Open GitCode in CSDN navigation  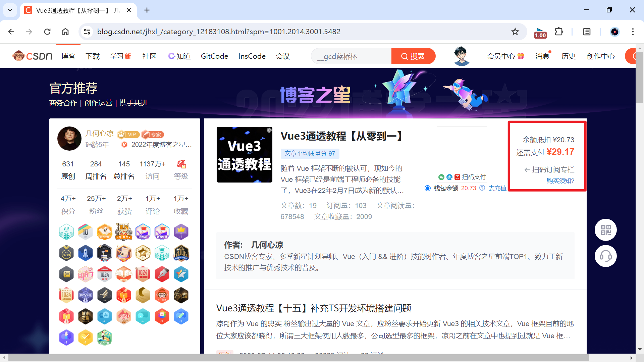(x=215, y=56)
